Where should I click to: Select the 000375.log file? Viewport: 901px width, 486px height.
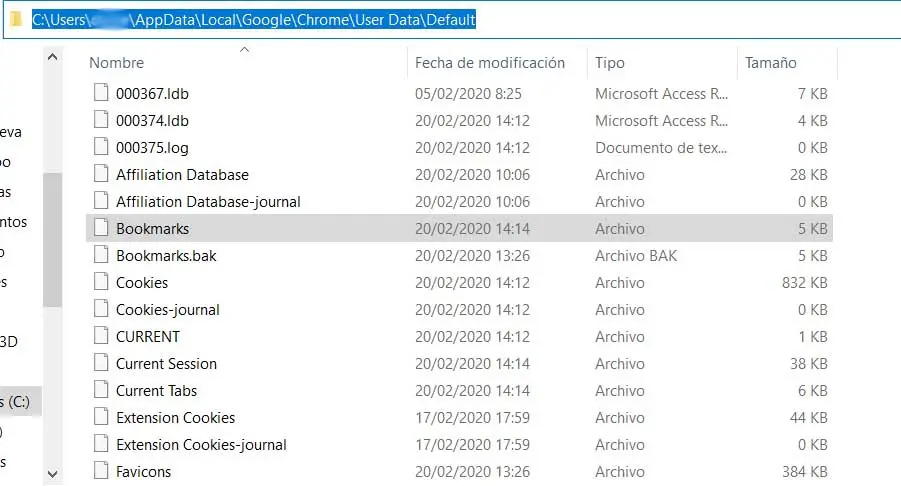152,147
